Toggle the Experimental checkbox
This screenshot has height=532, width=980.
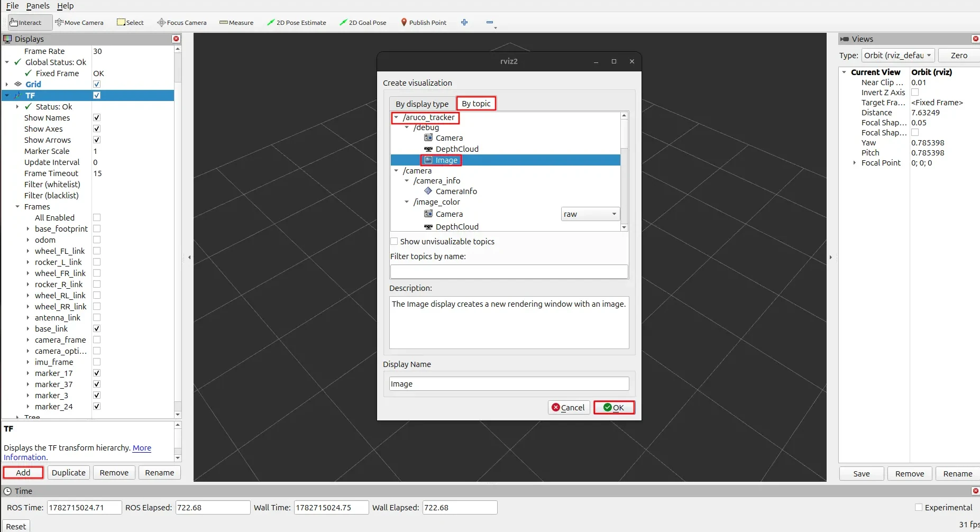point(919,507)
